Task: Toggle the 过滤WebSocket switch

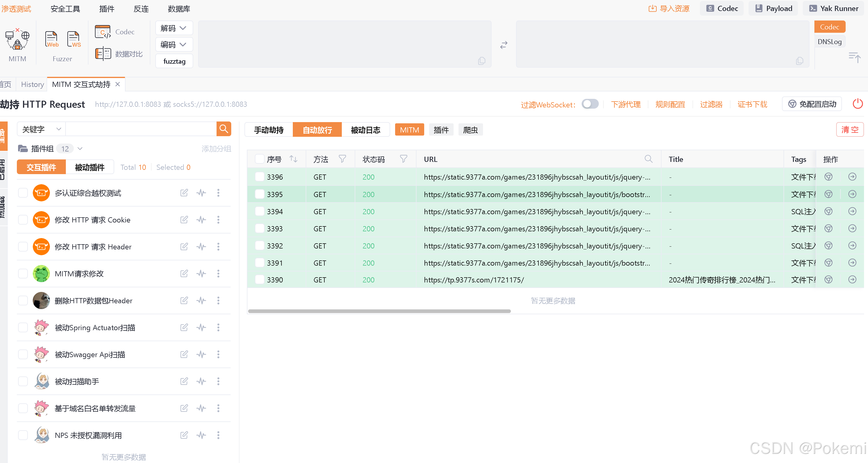Action: 590,104
